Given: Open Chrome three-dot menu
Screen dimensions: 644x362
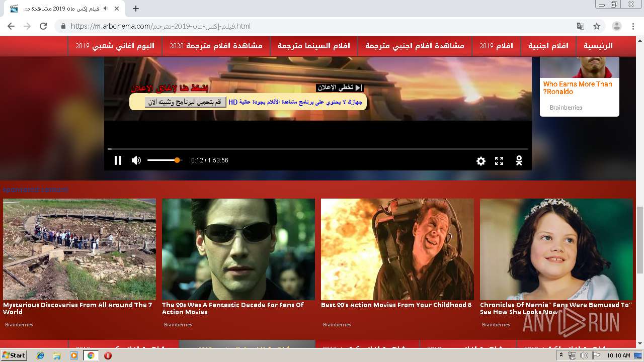Looking at the screenshot, I should pyautogui.click(x=633, y=26).
